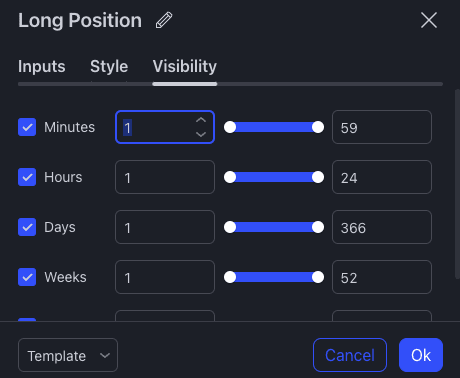Switch to the Inputs tab
Screen dimensions: 460x378
point(42,66)
